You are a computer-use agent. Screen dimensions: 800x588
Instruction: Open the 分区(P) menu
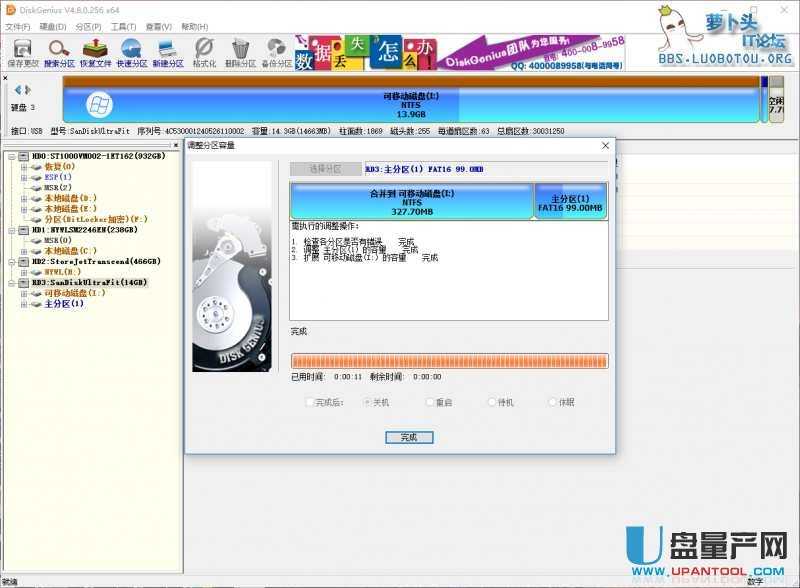(x=88, y=26)
